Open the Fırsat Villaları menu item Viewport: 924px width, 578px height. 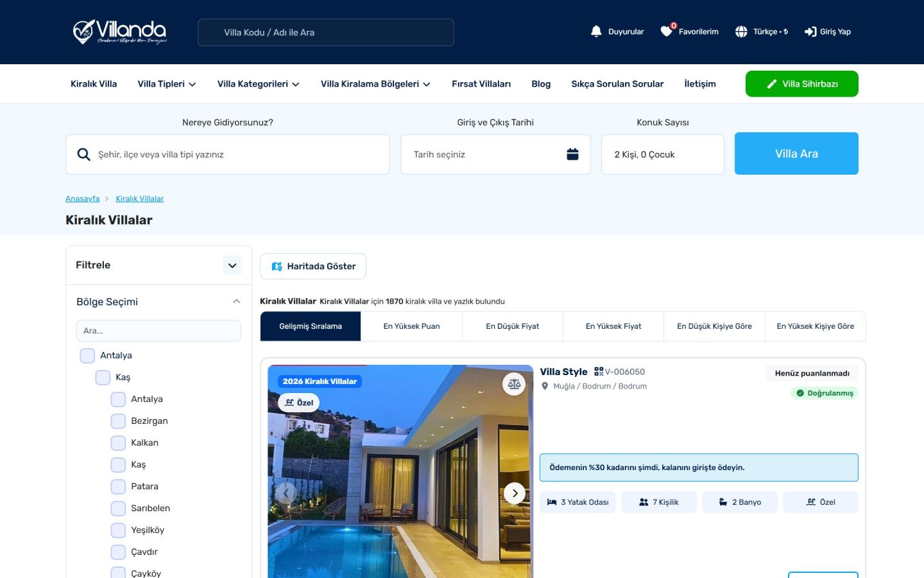[481, 83]
